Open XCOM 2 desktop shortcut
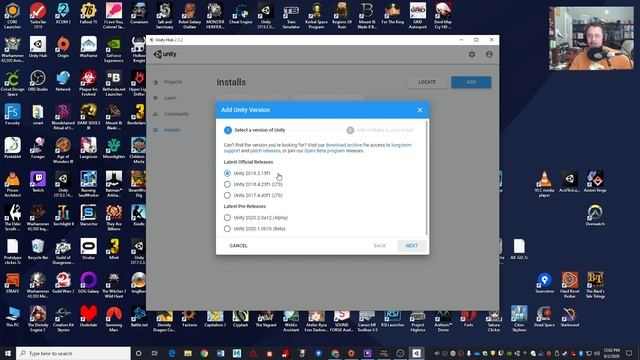The width and height of the screenshot is (640, 360). 63,14
